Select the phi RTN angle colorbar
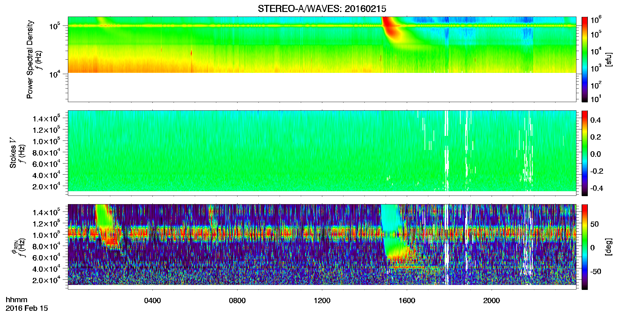 (585, 247)
